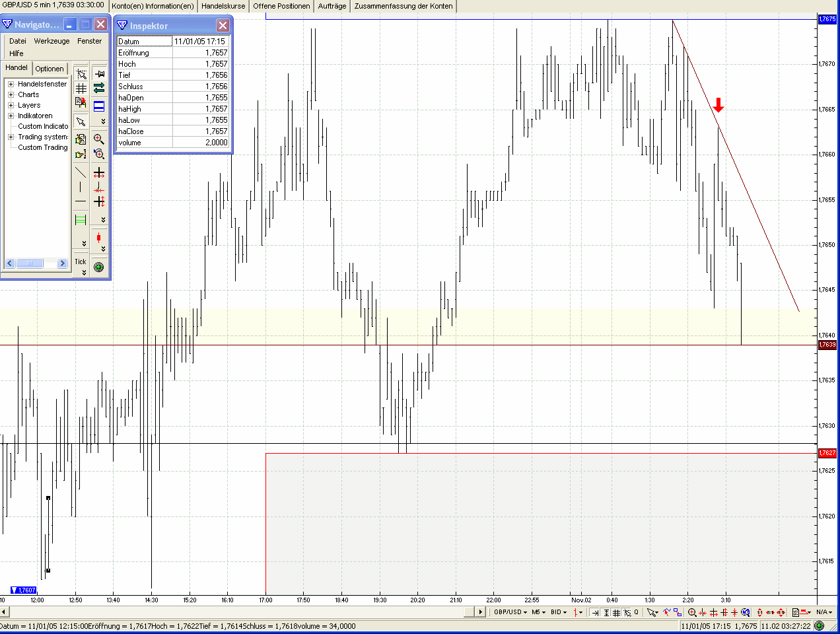Close the Inspektor panel
The height and width of the screenshot is (634, 840).
pos(223,25)
